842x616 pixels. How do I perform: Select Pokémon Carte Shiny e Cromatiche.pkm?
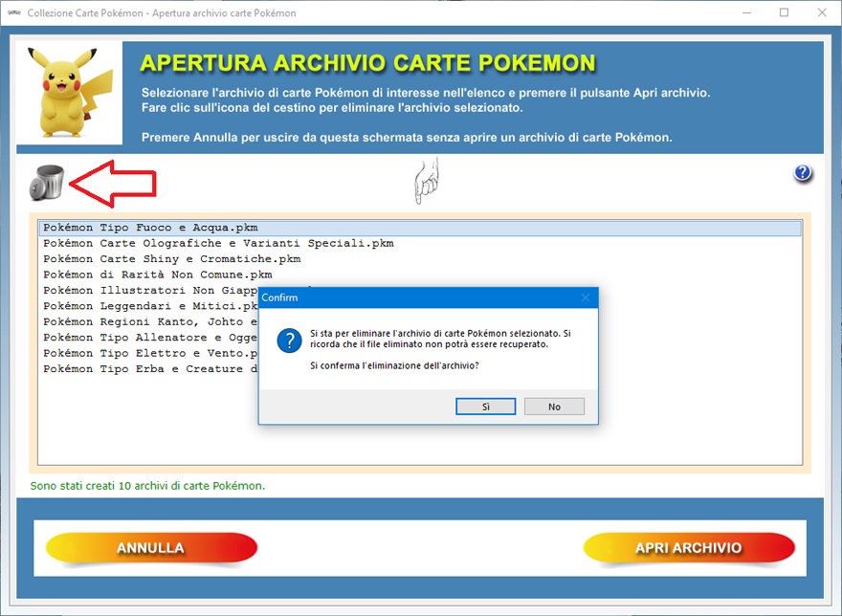click(x=171, y=259)
